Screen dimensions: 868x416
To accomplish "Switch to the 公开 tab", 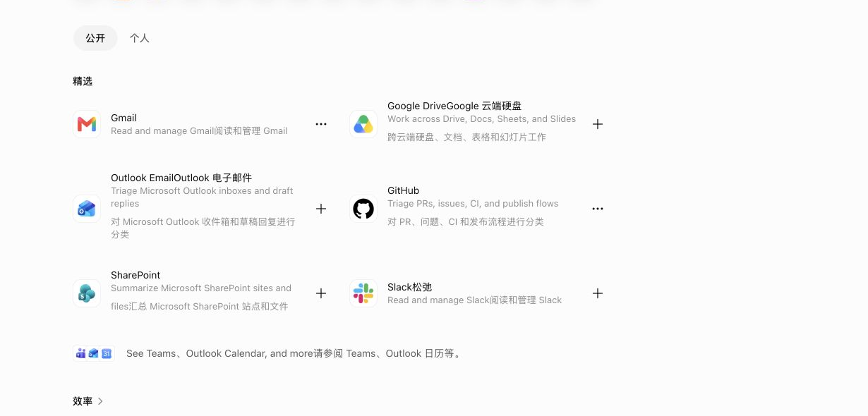I will click(95, 38).
